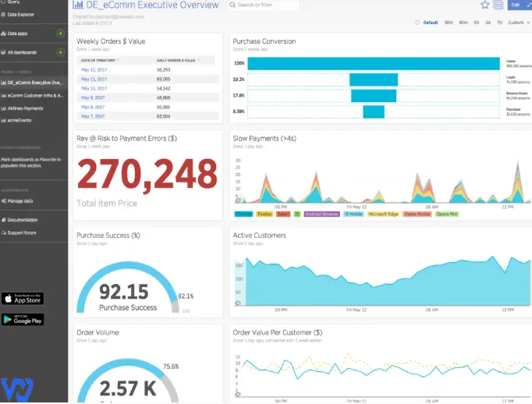
Task: Open the Support forum link
Action: tap(22, 233)
